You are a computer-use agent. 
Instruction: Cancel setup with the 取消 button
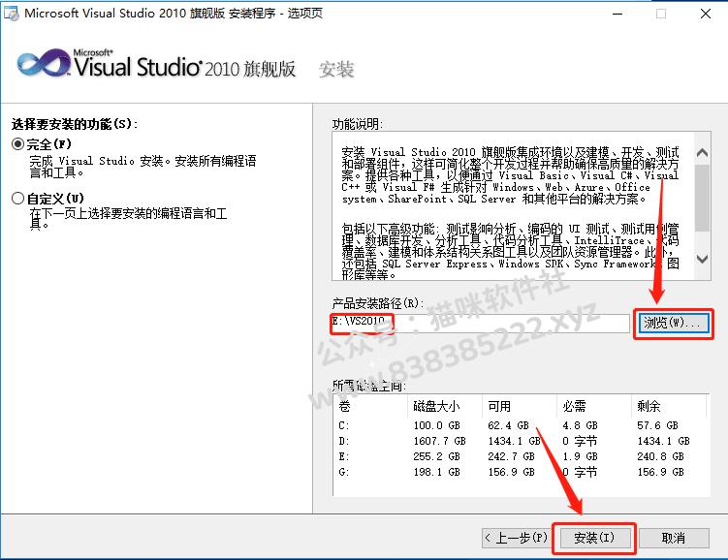pyautogui.click(x=674, y=538)
